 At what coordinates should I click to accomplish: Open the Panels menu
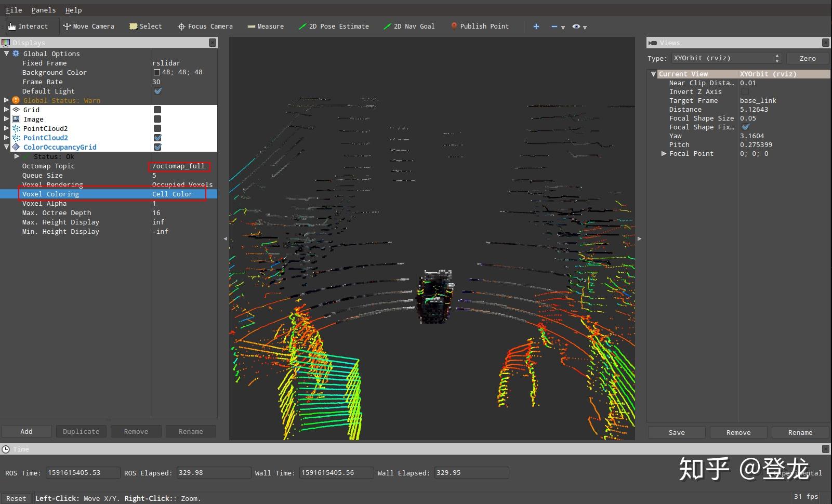click(x=43, y=10)
